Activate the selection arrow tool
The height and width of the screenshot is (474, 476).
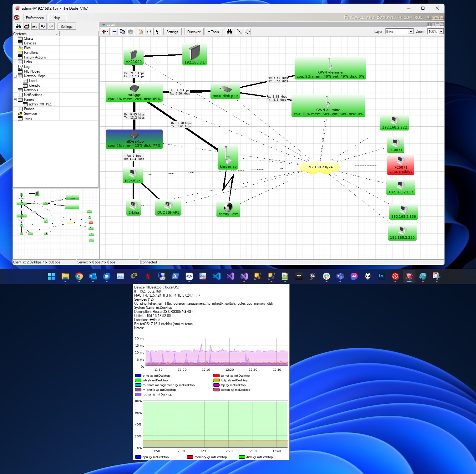[x=157, y=31]
